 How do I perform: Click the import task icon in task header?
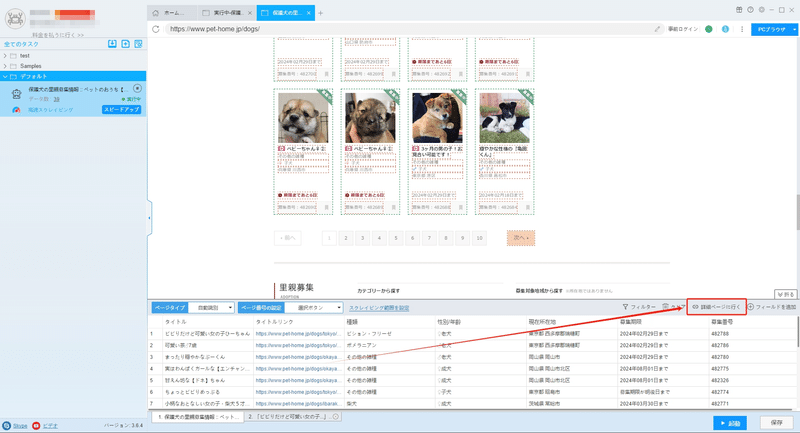tap(112, 44)
